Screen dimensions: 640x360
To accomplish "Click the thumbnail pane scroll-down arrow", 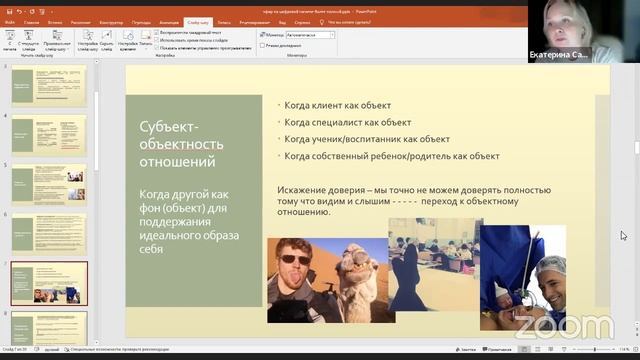I will tap(96, 343).
